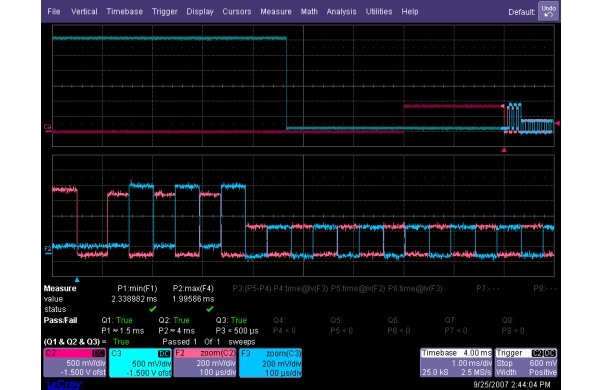Open the C3 channel descriptor box

[140, 362]
